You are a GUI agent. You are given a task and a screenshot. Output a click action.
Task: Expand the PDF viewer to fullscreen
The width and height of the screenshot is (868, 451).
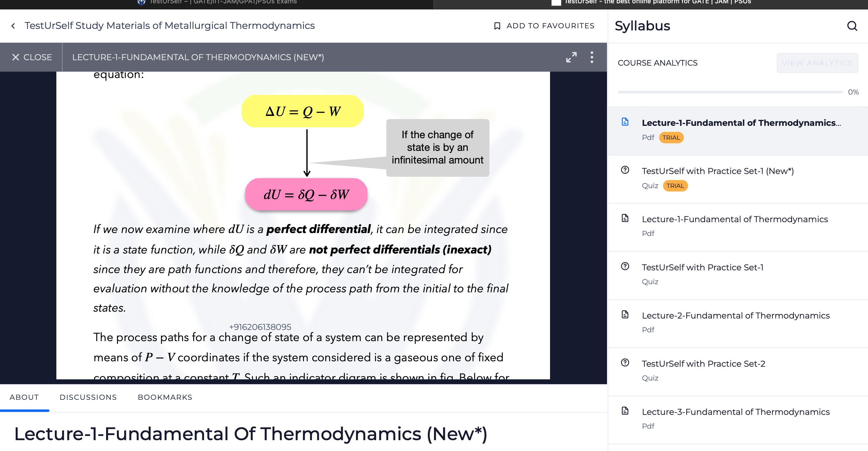point(571,57)
